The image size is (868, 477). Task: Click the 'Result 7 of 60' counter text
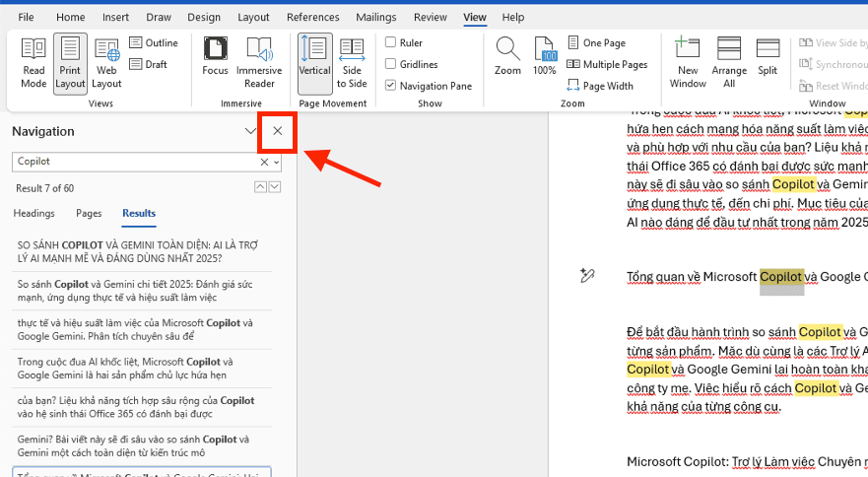(45, 188)
